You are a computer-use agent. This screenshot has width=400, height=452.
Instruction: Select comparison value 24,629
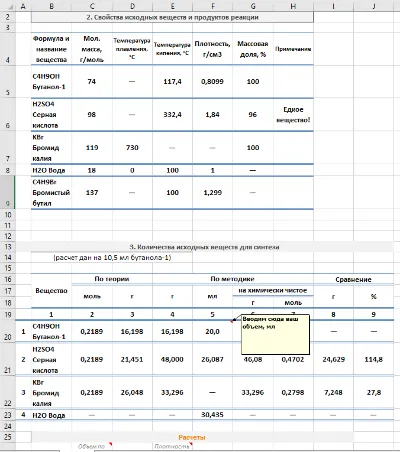point(333,359)
